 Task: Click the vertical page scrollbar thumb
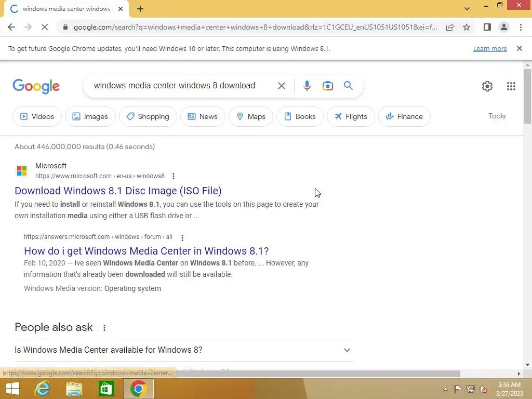point(527,96)
